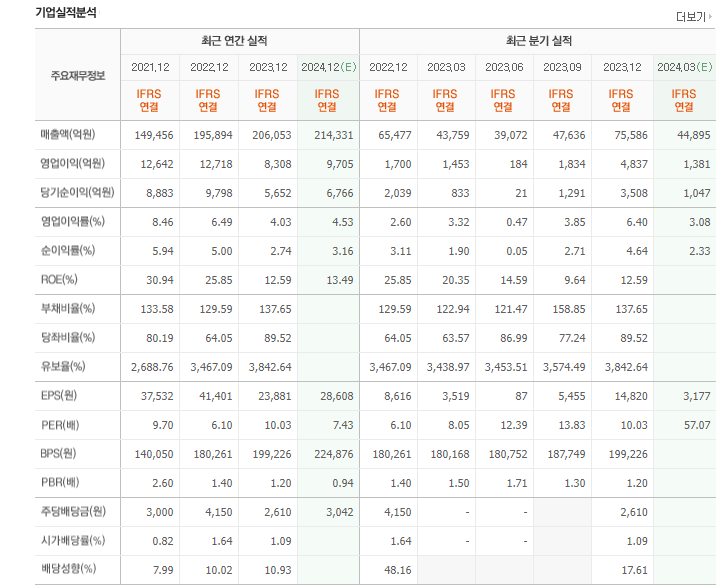The width and height of the screenshot is (725, 588).
Task: Click EPS value 41,401
Action: coord(216,397)
